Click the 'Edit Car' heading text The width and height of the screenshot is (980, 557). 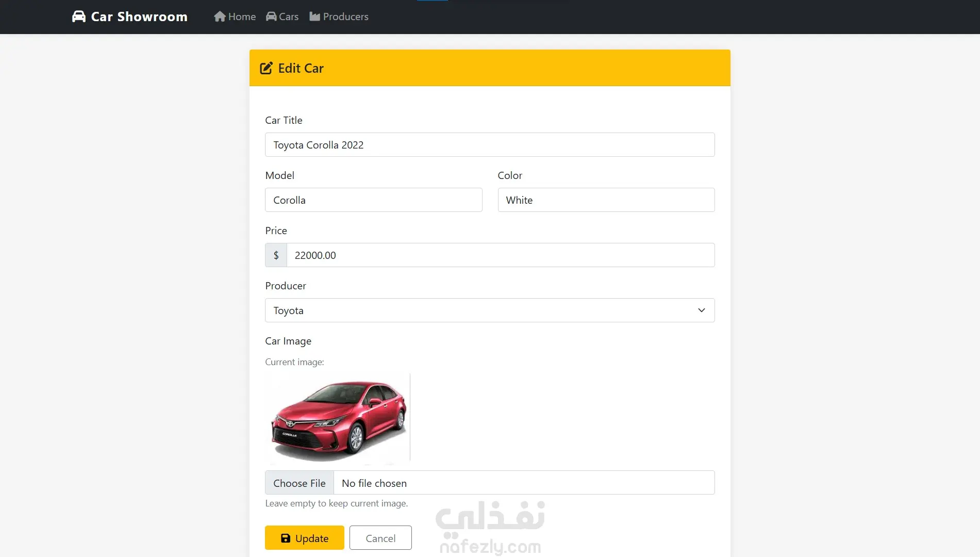[x=301, y=68]
